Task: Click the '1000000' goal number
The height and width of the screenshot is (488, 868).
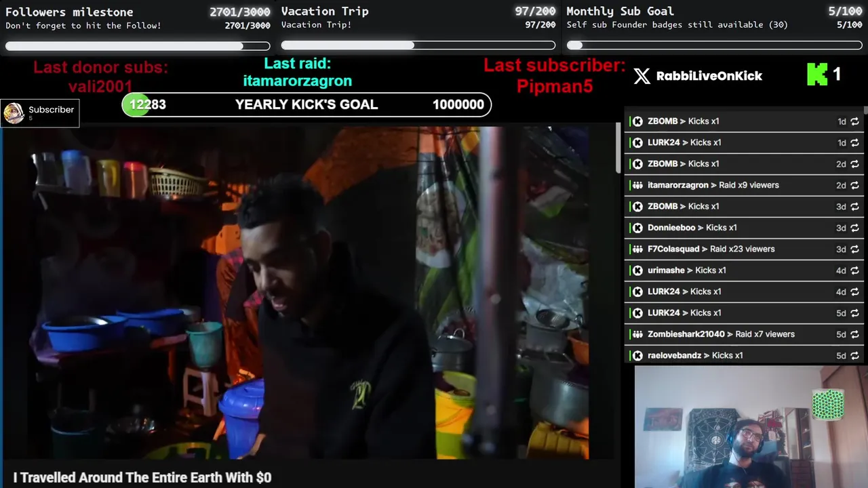Action: pyautogui.click(x=458, y=104)
